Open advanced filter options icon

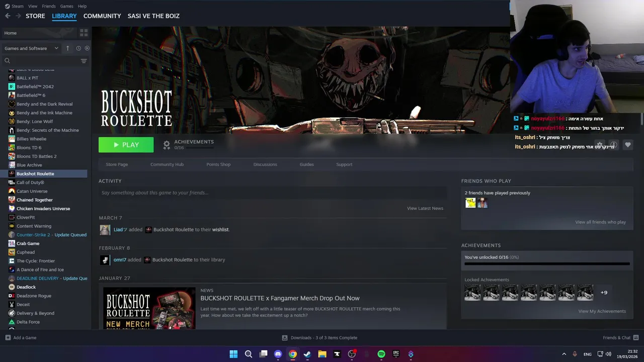tap(84, 61)
